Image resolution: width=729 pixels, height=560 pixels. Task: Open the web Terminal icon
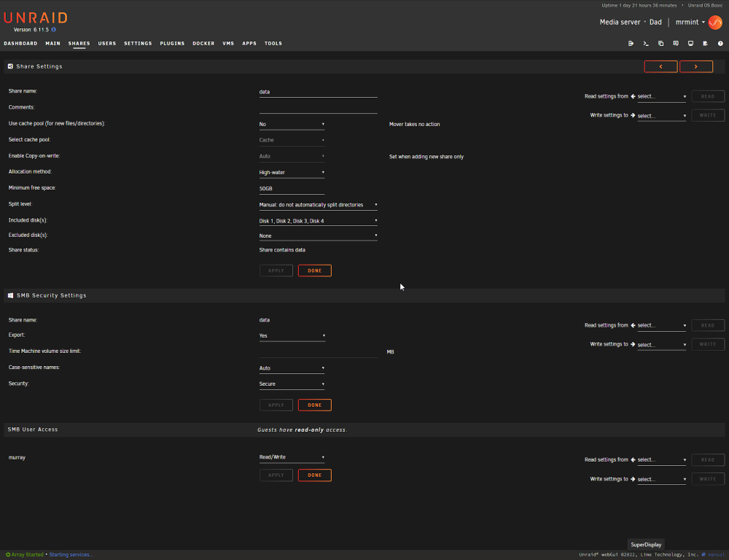coord(646,43)
